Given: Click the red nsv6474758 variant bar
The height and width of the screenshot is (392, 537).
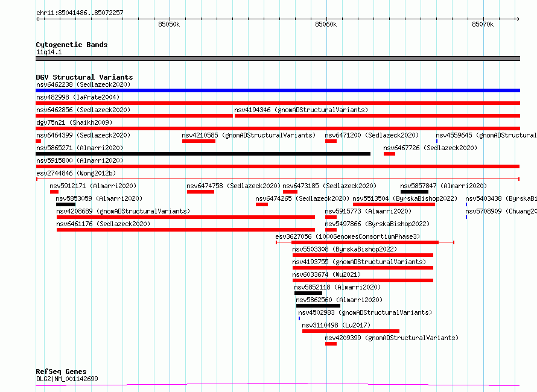Looking at the screenshot, I should [201, 192].
